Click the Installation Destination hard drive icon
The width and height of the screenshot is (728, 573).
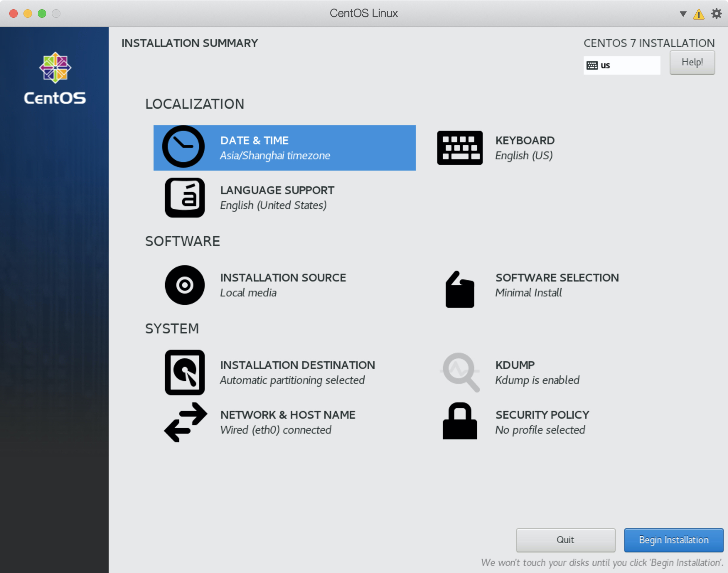[x=184, y=373]
